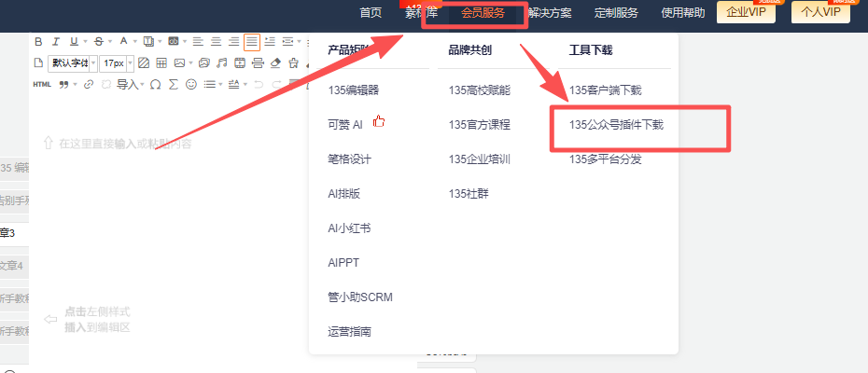Open 135编辑器 link
The width and height of the screenshot is (868, 373).
coord(354,90)
